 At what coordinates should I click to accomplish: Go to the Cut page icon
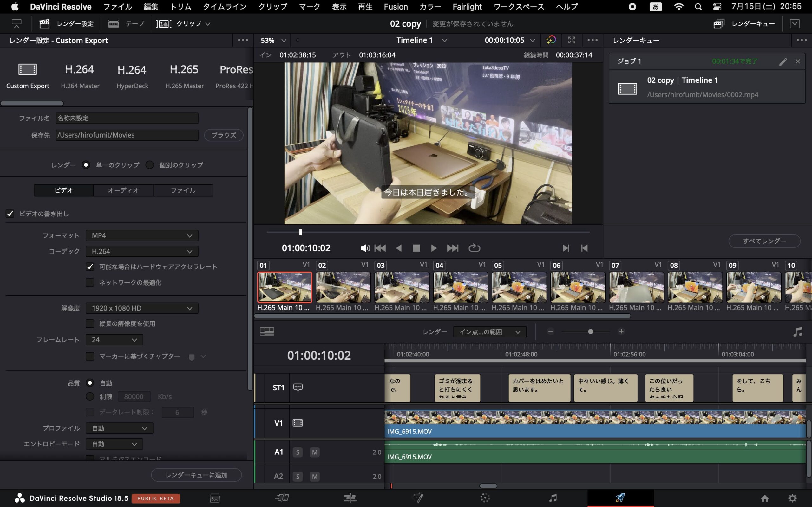click(282, 498)
